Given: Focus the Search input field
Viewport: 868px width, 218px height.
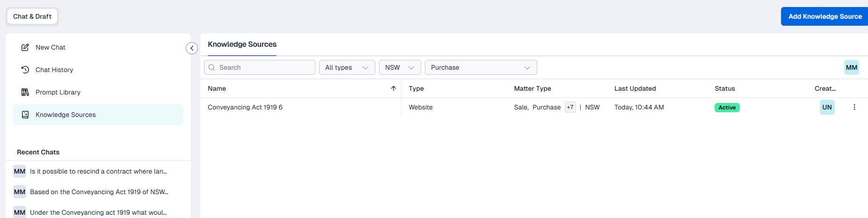Looking at the screenshot, I should [x=260, y=67].
